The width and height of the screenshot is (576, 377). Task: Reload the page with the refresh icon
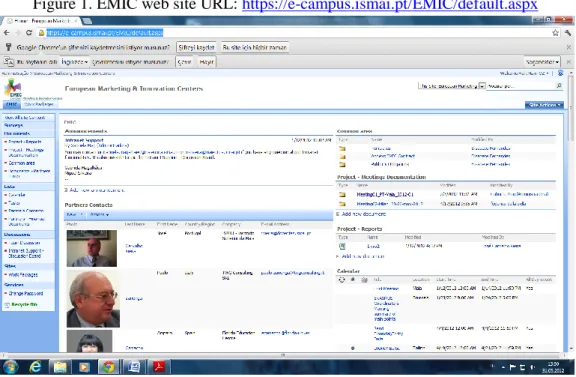tap(29, 33)
